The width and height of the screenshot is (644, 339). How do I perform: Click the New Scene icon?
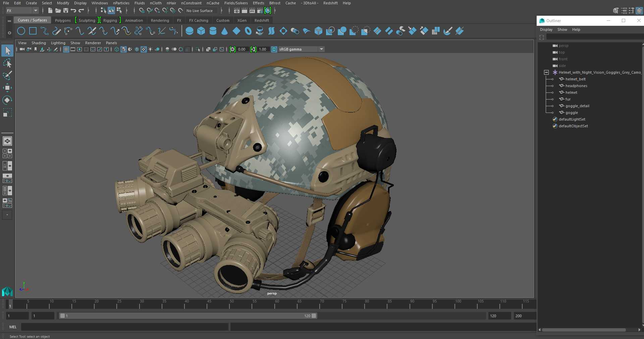(x=50, y=11)
